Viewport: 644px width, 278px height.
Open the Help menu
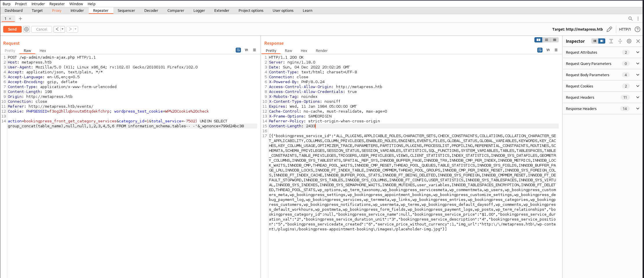[x=91, y=4]
